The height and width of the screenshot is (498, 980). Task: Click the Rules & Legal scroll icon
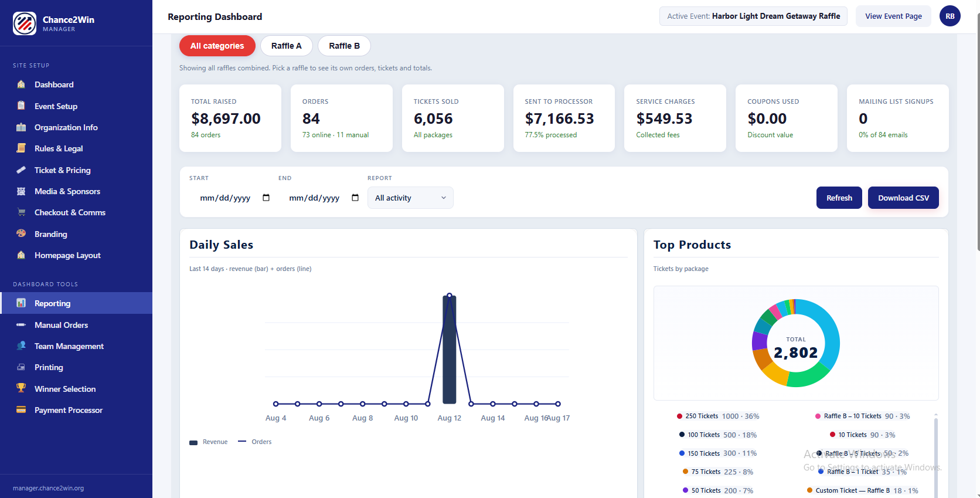click(21, 148)
